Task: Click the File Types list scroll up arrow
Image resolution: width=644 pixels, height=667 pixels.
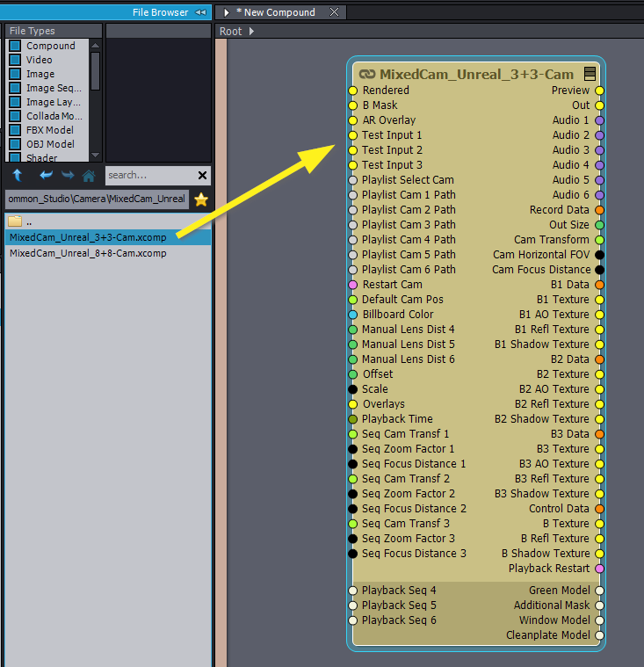Action: click(95, 45)
